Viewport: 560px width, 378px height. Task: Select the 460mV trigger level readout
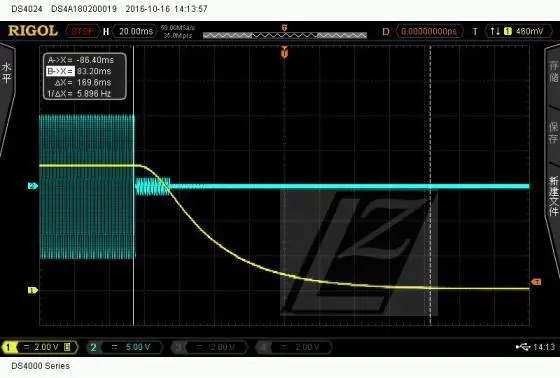pyautogui.click(x=529, y=31)
